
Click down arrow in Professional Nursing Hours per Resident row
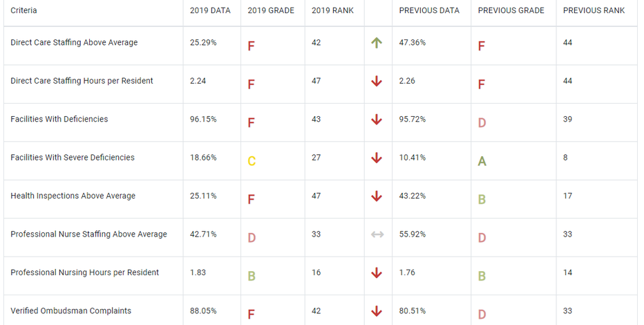coord(377,273)
